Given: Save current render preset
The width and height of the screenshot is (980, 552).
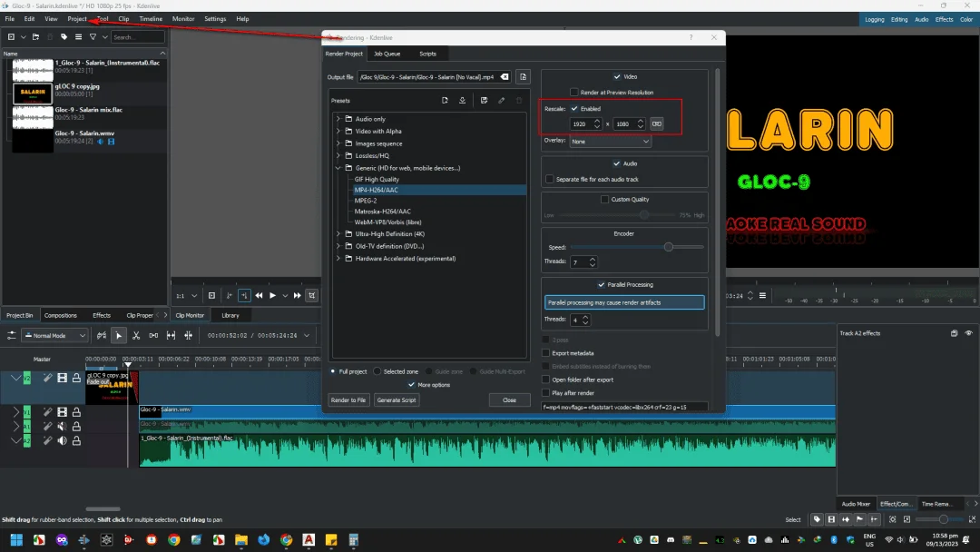Looking at the screenshot, I should pos(484,100).
